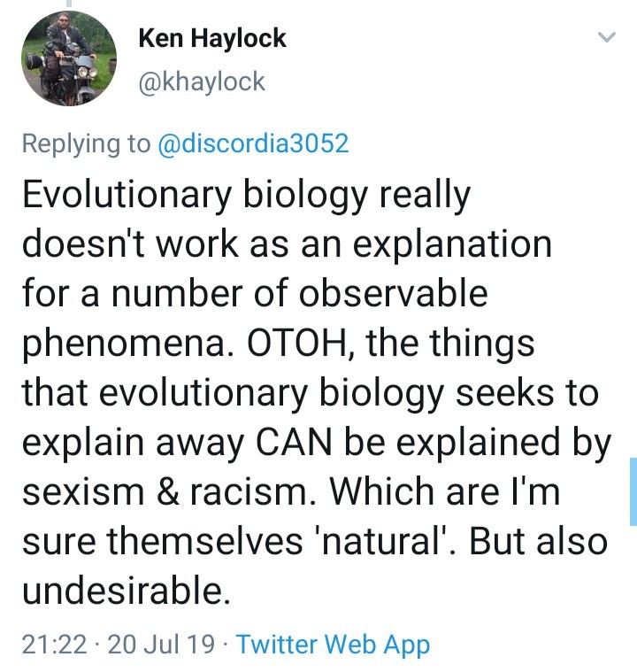Click the final word 'undesirable.'
637x672 pixels.
[127, 591]
